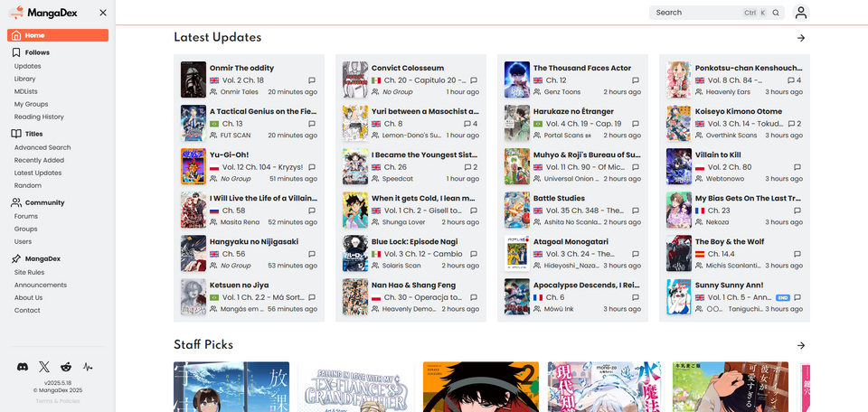Open the Heavenly Ears group link
Screen dimensions: 868x412
pyautogui.click(x=728, y=92)
